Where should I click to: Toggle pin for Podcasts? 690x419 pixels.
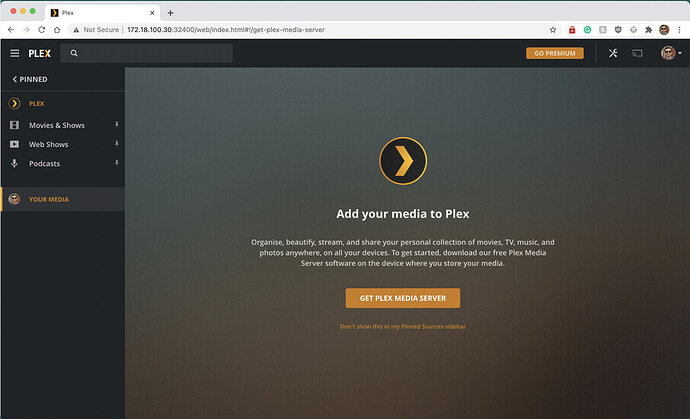(x=117, y=163)
